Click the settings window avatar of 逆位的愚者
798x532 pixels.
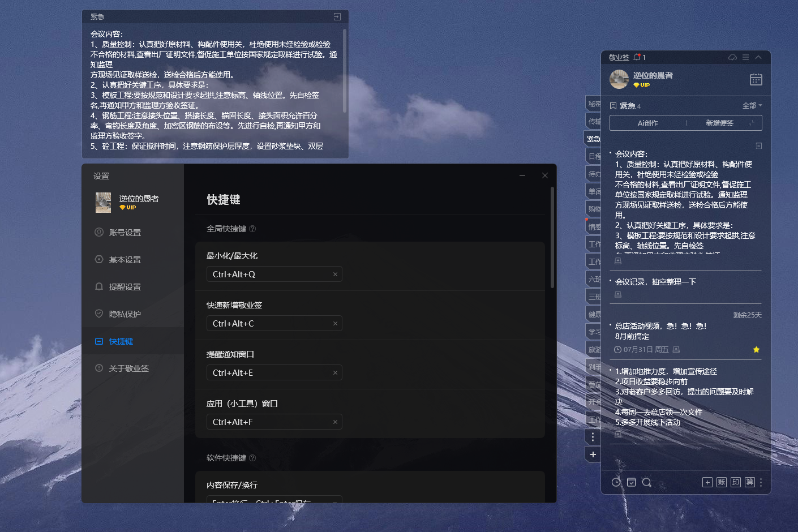click(x=103, y=203)
